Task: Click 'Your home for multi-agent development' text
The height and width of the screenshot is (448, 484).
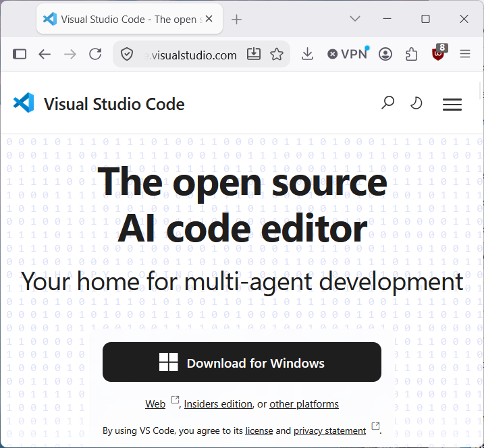Action: click(242, 282)
